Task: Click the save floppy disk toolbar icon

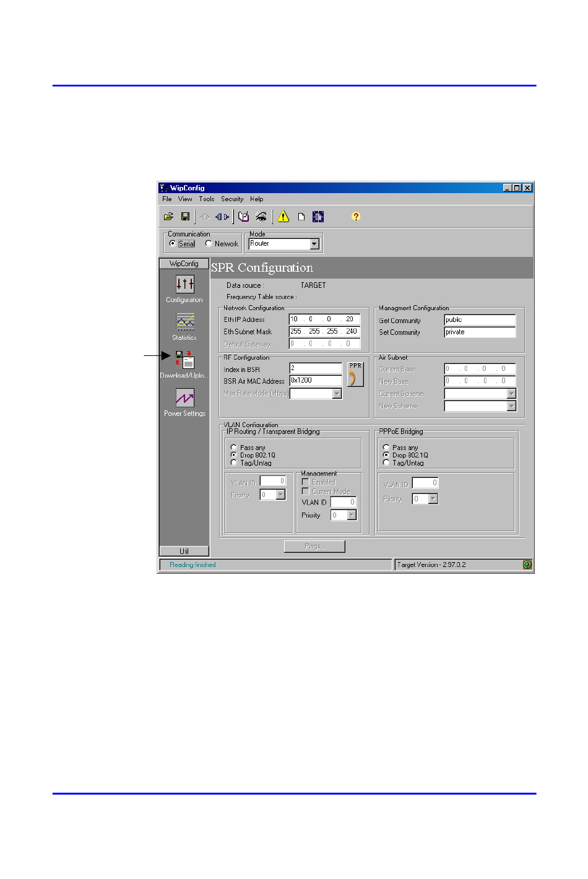Action: pyautogui.click(x=185, y=217)
